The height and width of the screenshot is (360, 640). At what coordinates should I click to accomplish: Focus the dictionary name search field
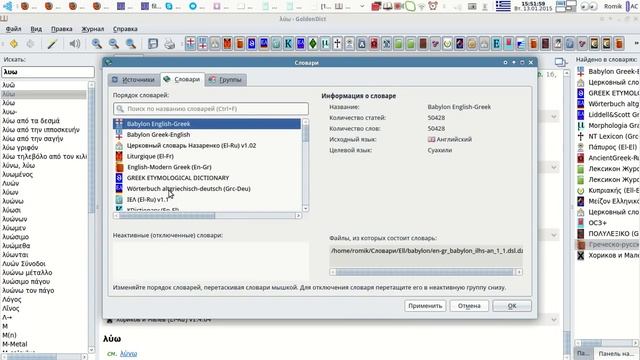click(211, 109)
